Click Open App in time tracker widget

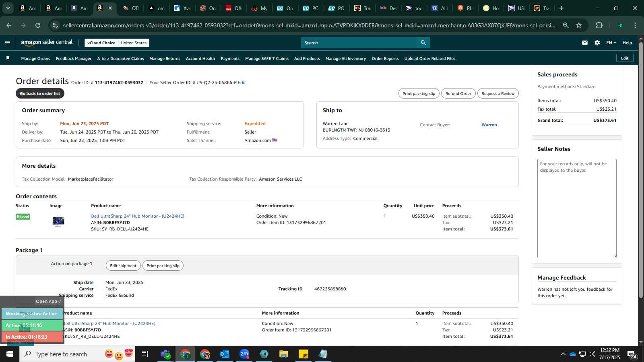[x=48, y=301]
